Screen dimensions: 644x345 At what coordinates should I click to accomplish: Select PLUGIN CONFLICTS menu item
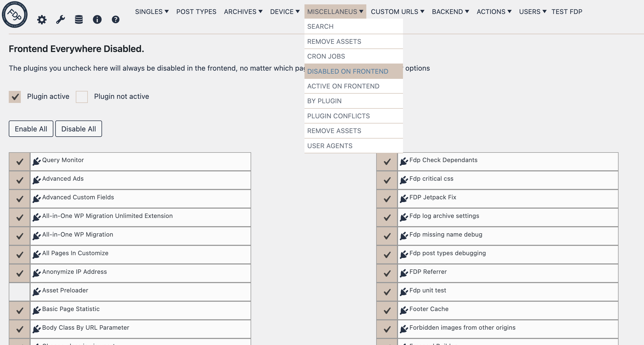(x=338, y=116)
